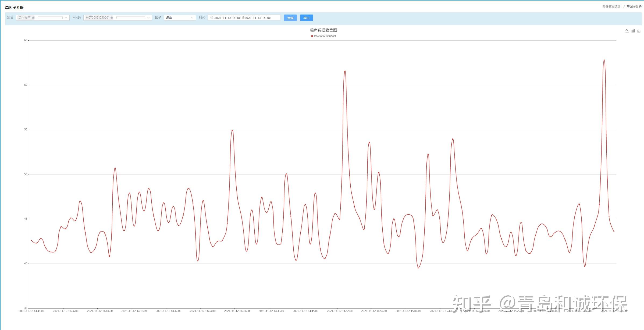Switch chart to line view icon

click(x=627, y=31)
